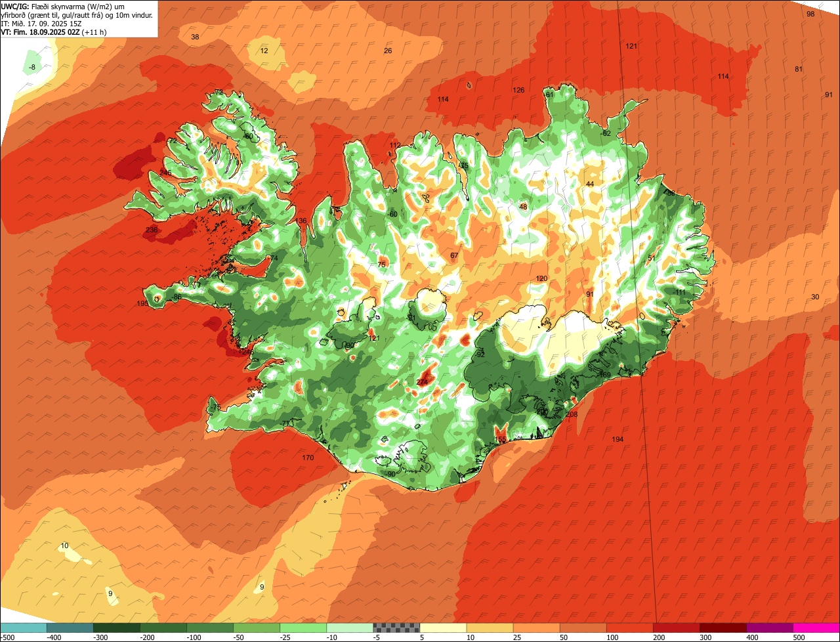Pick the light orange 25 to 50 swatch

(x=535, y=628)
